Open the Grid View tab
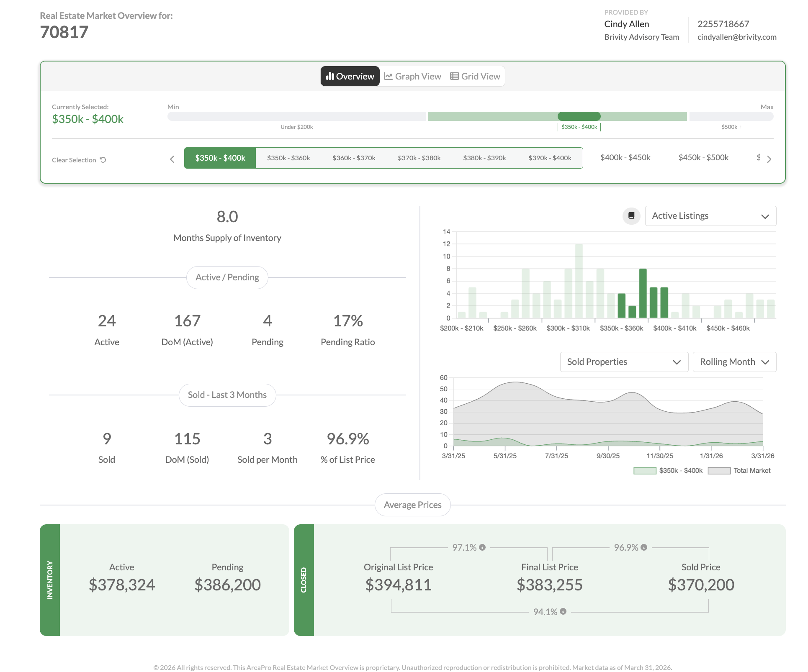Viewport: 808px width, 672px height. 475,76
